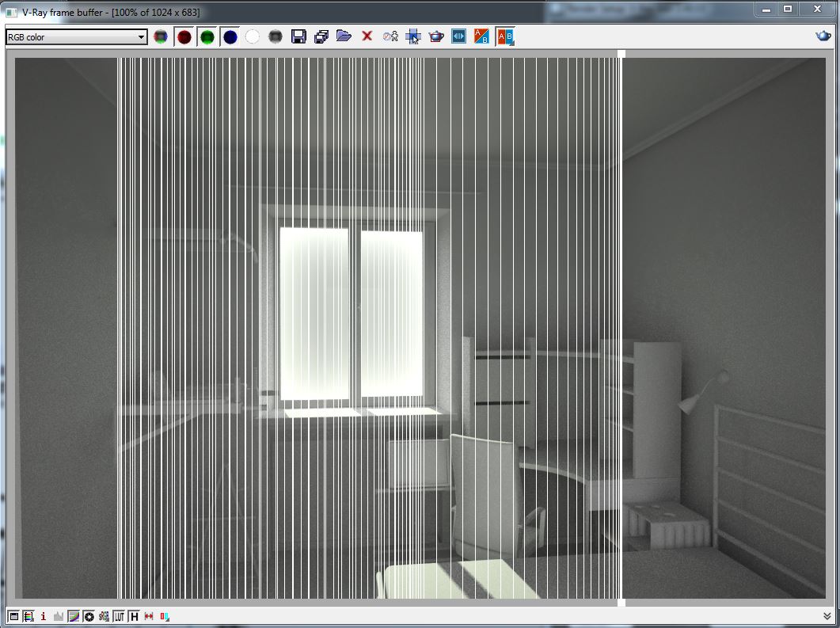Clear the image with red X
The image size is (840, 628).
(x=367, y=36)
